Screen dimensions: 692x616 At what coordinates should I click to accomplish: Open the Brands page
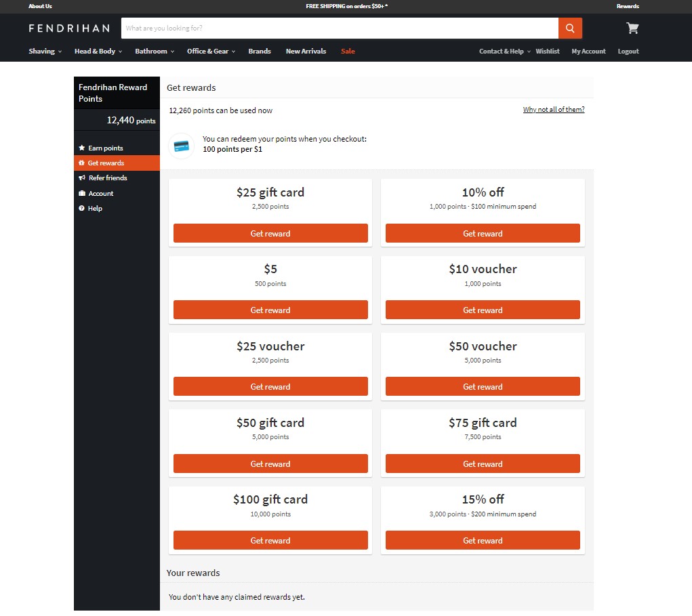coord(260,52)
